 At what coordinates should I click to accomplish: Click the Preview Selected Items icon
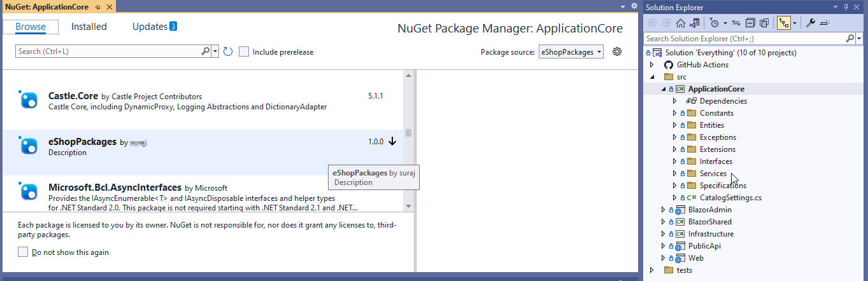coord(825,23)
